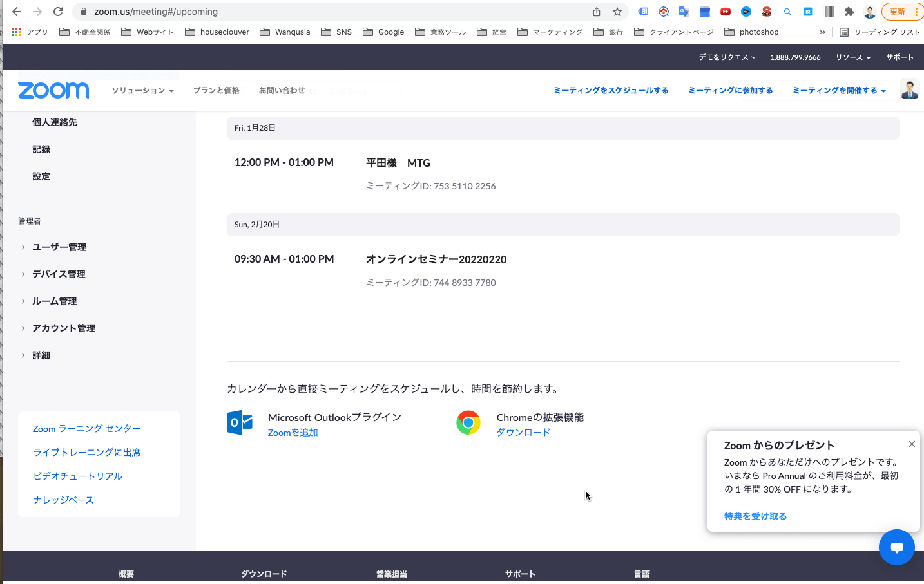
Task: Click the magnifier search extension icon
Action: [787, 12]
